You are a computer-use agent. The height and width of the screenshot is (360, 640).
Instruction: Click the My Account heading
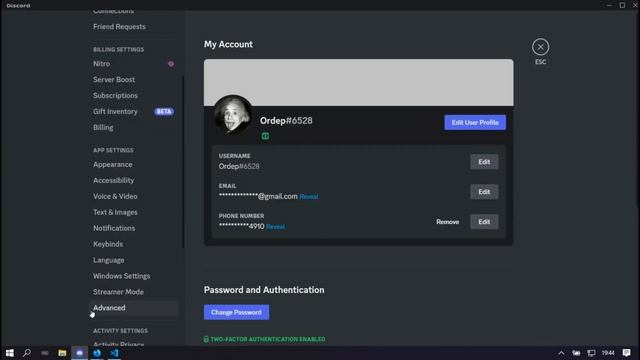point(228,44)
